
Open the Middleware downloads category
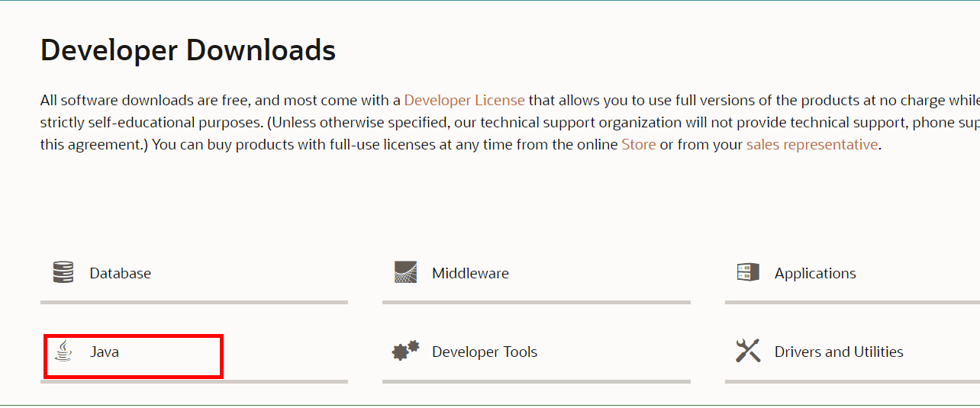[x=470, y=273]
